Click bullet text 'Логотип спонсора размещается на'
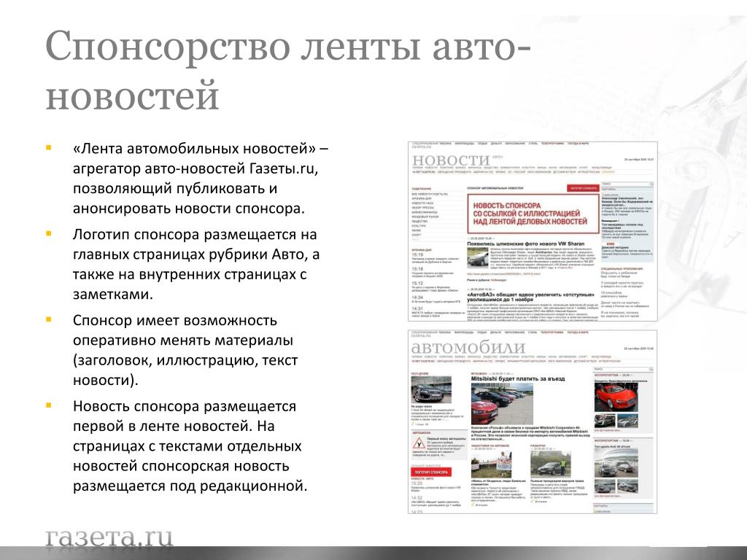This screenshot has width=747, height=560. pos(195,235)
